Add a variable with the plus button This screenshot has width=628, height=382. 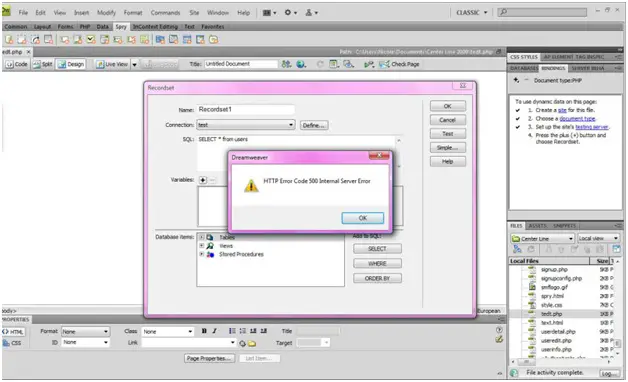tap(203, 180)
